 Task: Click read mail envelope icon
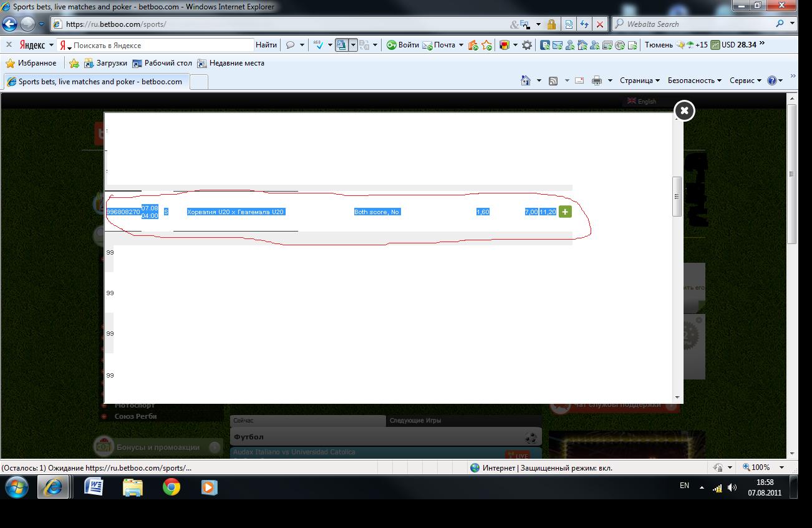(x=579, y=81)
